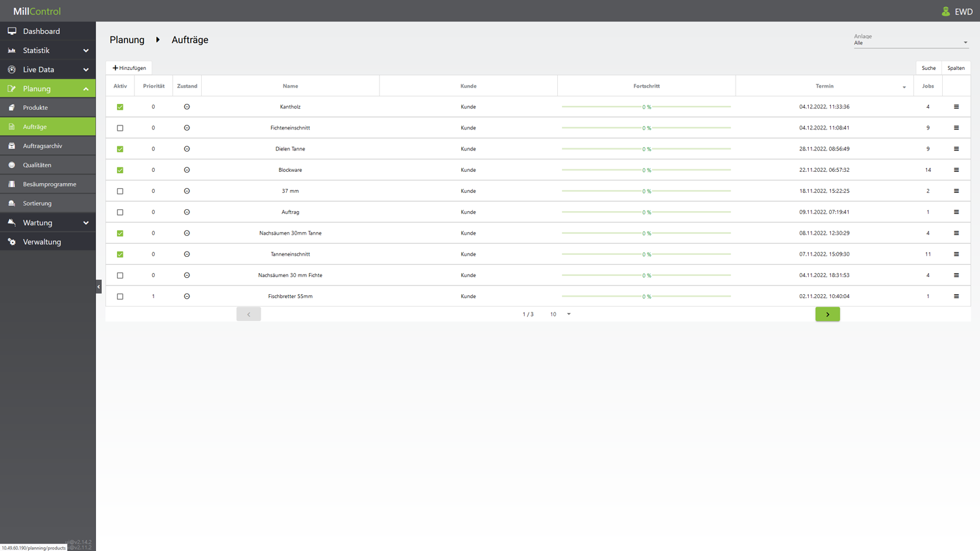Screen dimensions: 980x551
Task: Click the EWD user profile icon
Action: [945, 11]
